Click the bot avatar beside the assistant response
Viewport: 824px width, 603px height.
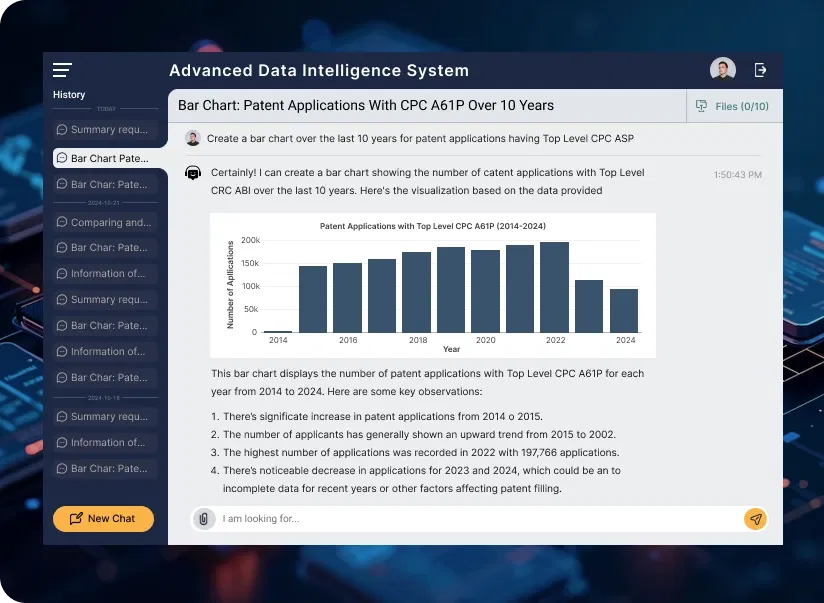tap(193, 173)
